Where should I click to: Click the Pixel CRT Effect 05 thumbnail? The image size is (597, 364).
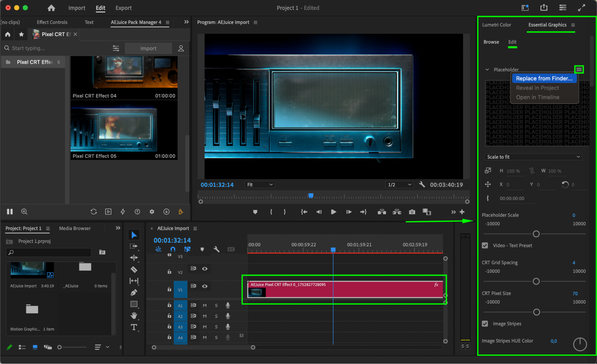click(124, 130)
